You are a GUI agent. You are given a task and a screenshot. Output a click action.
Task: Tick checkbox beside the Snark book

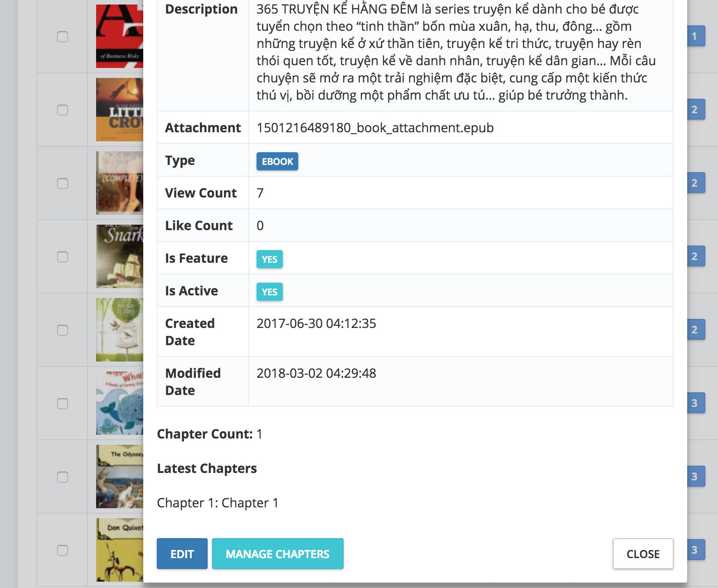click(63, 257)
